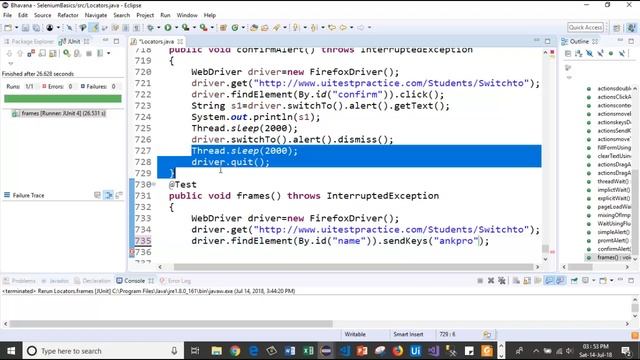Click Windows Start button
The width and height of the screenshot is (640, 360).
pos(11,351)
